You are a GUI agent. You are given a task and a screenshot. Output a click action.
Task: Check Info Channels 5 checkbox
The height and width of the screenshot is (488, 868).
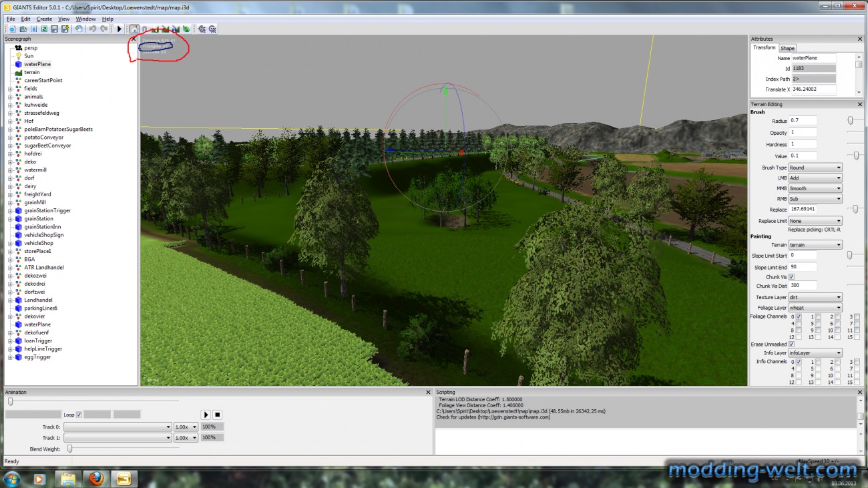click(818, 369)
